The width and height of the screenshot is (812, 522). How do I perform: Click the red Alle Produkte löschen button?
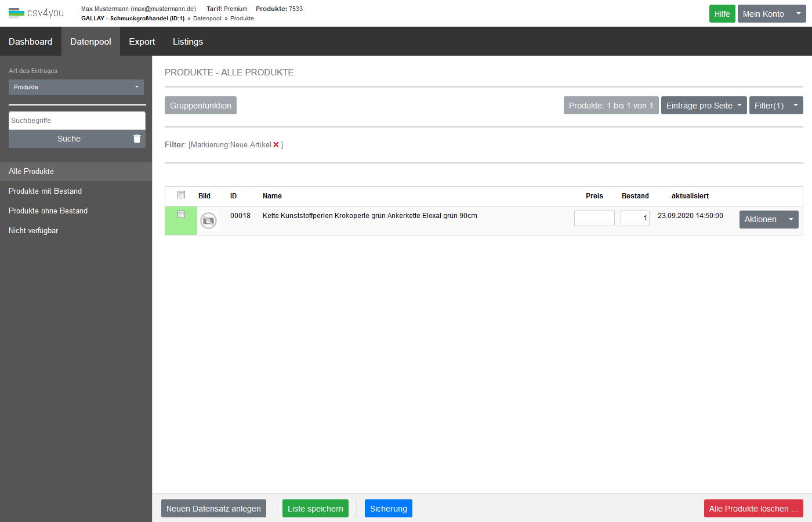[753, 509]
